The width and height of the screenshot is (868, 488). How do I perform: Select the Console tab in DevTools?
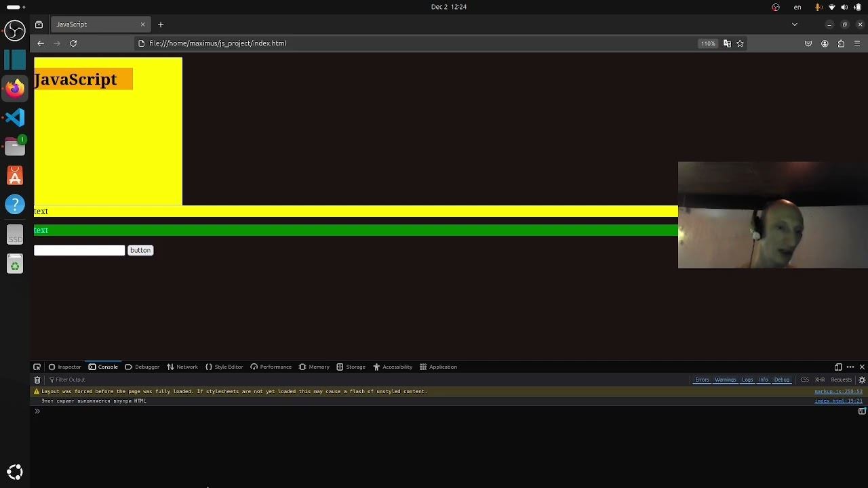(x=103, y=367)
